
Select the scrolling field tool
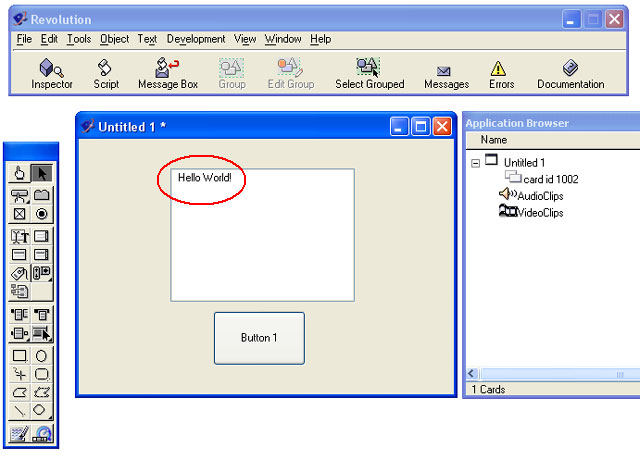click(42, 236)
